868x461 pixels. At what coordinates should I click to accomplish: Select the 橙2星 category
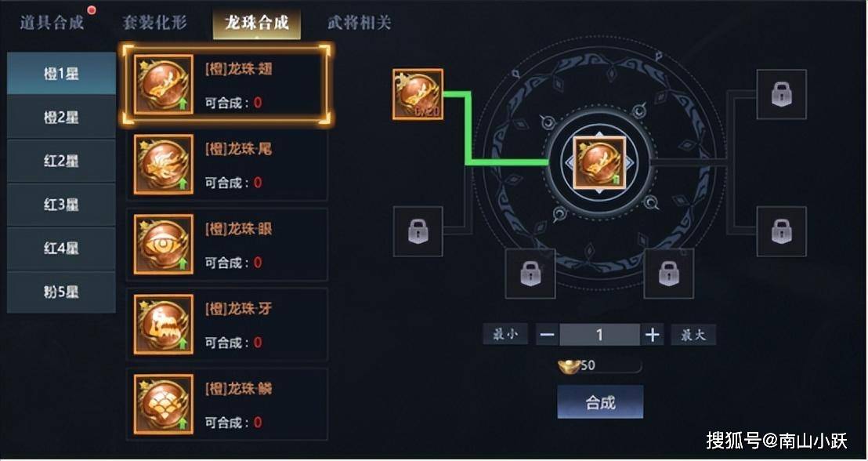click(61, 118)
